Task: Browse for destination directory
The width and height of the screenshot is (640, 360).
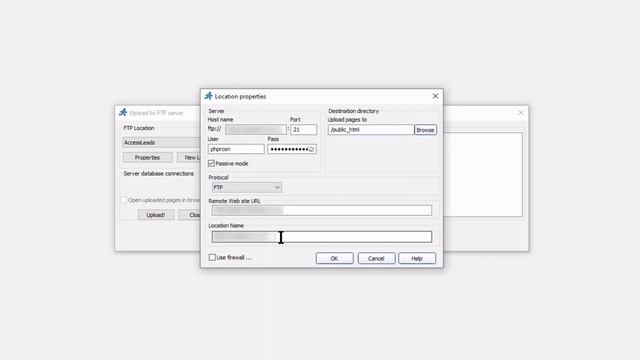Action: (425, 130)
